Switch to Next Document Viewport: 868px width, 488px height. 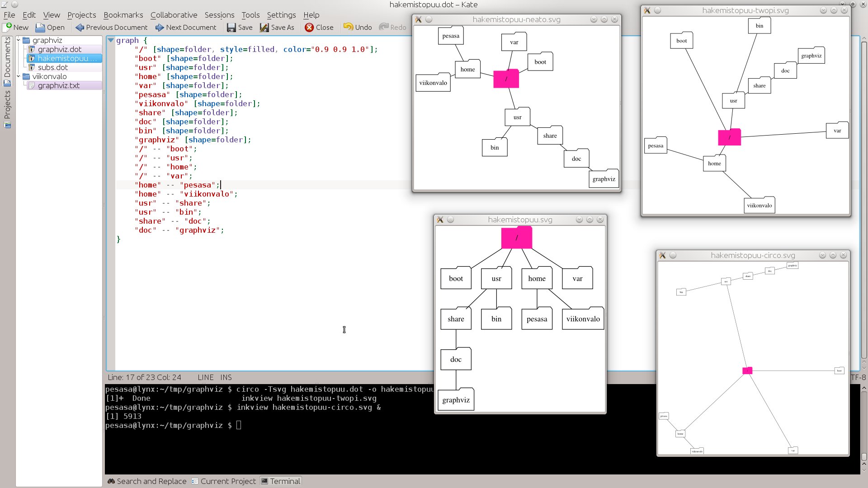(186, 27)
